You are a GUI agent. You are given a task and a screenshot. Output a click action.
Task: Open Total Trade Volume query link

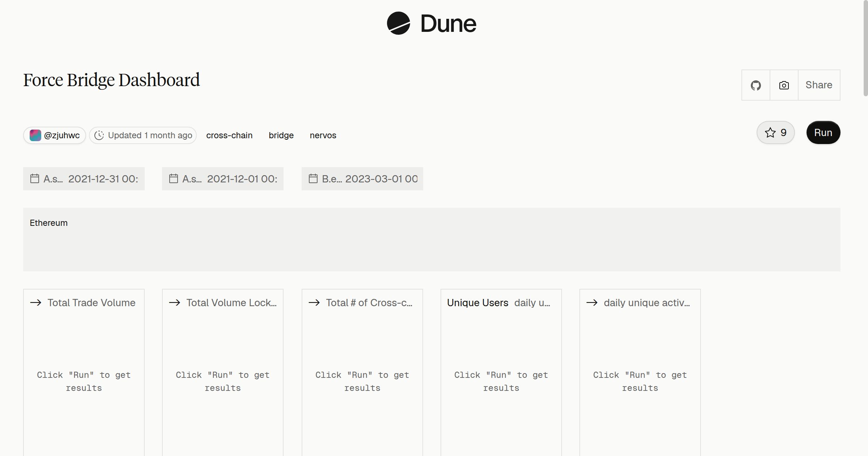pos(92,303)
